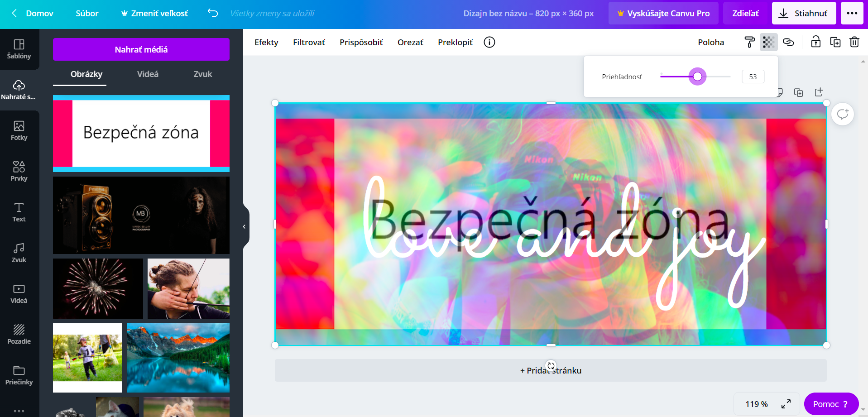
Task: Switch to the Obrázky tab
Action: point(86,74)
